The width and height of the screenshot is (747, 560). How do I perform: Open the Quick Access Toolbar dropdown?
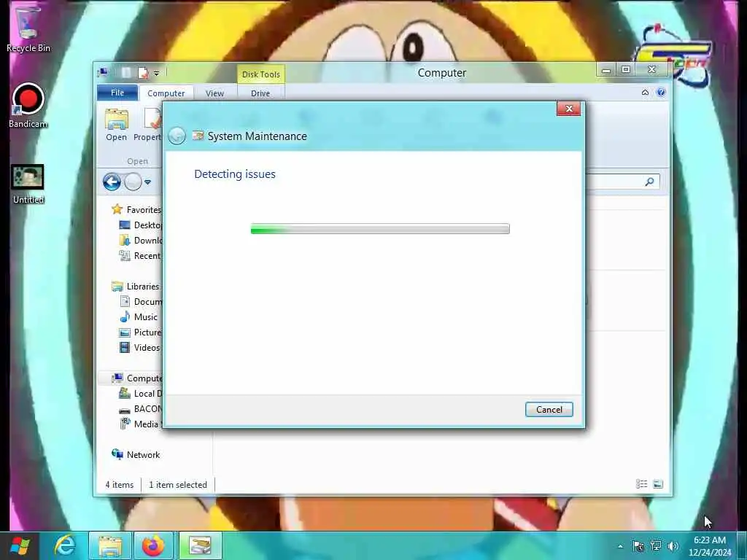pyautogui.click(x=156, y=73)
